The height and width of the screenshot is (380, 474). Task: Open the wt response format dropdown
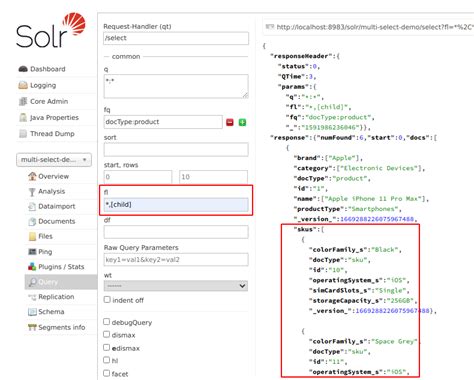[176, 286]
